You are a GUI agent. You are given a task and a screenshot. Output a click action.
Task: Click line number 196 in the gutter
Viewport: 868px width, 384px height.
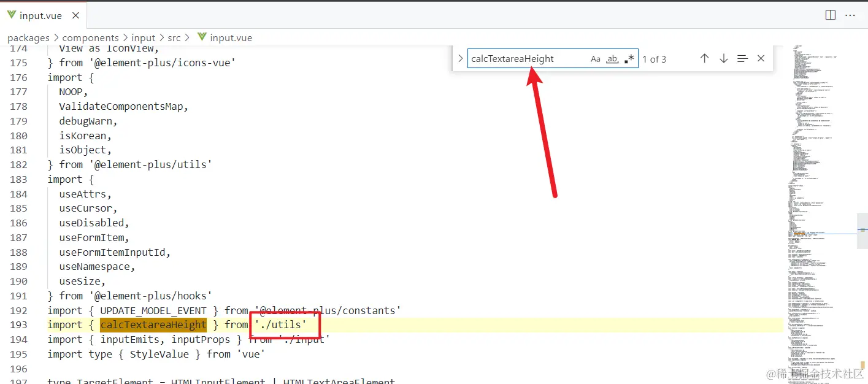(x=18, y=369)
